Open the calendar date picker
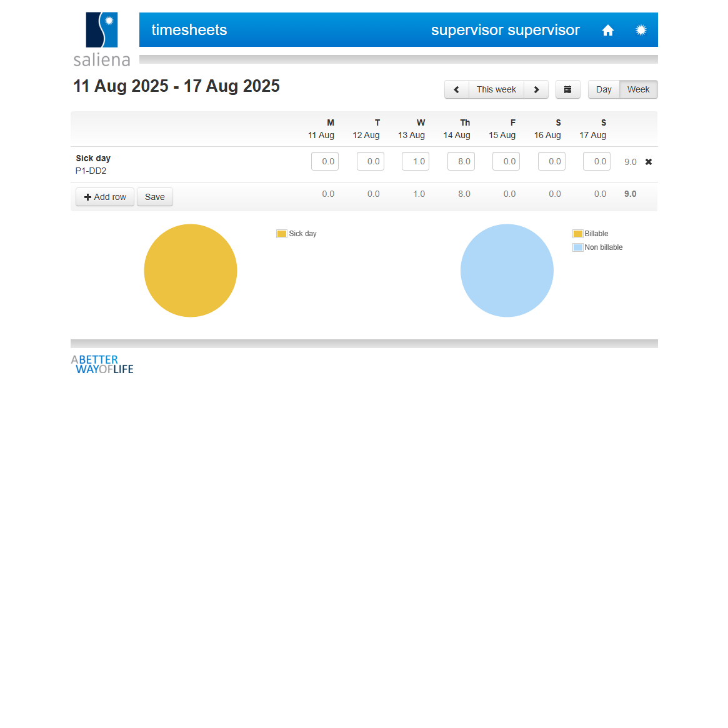Viewport: 728px width, 728px height. (x=567, y=89)
